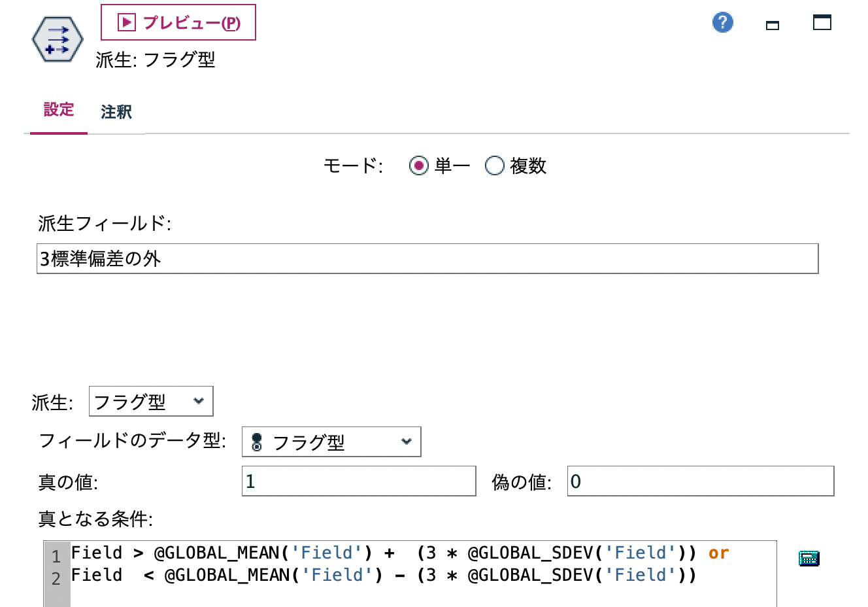Screen dimensions: 868x607
Task: Select the 設定 tab
Action: [58, 110]
